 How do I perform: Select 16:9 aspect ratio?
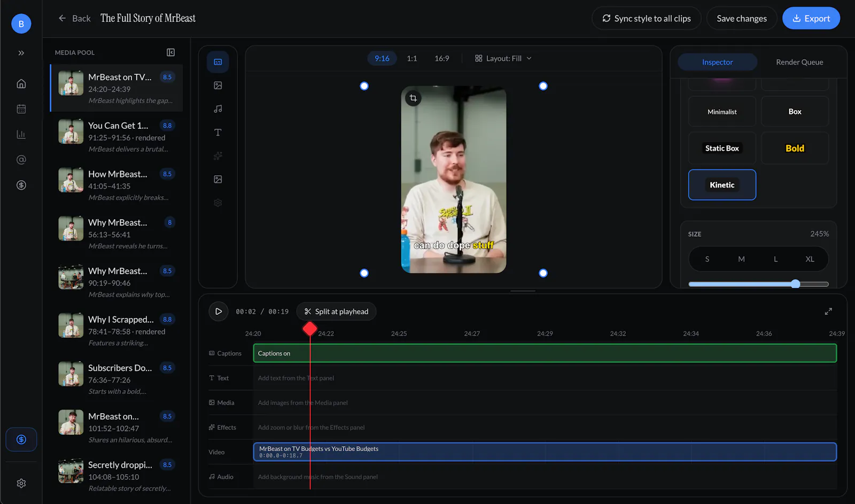[442, 58]
